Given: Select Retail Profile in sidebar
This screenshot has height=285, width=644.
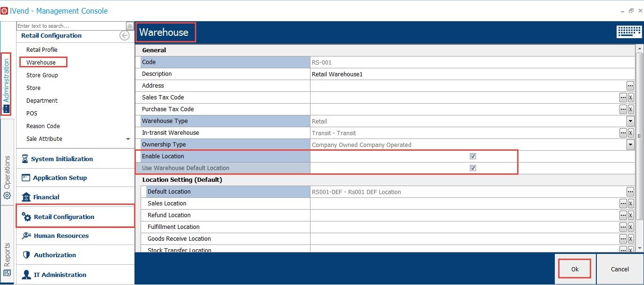Looking at the screenshot, I should click(42, 50).
